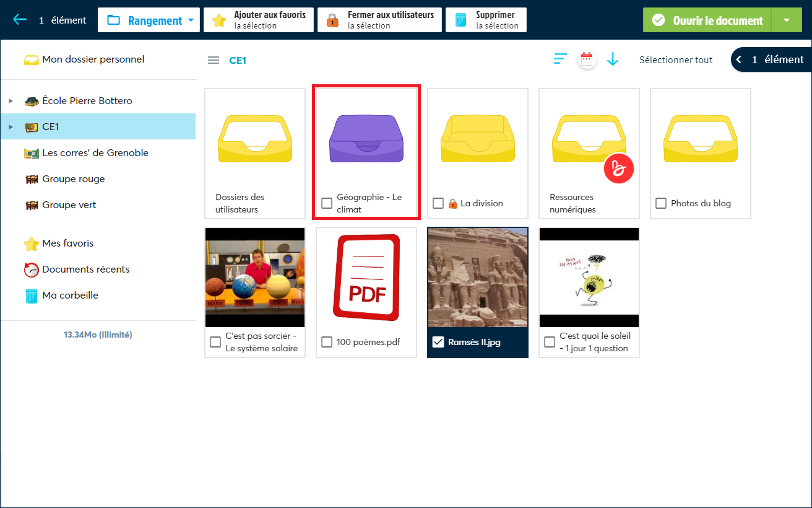The image size is (812, 508).
Task: Click the sort lines icon
Action: [x=561, y=59]
